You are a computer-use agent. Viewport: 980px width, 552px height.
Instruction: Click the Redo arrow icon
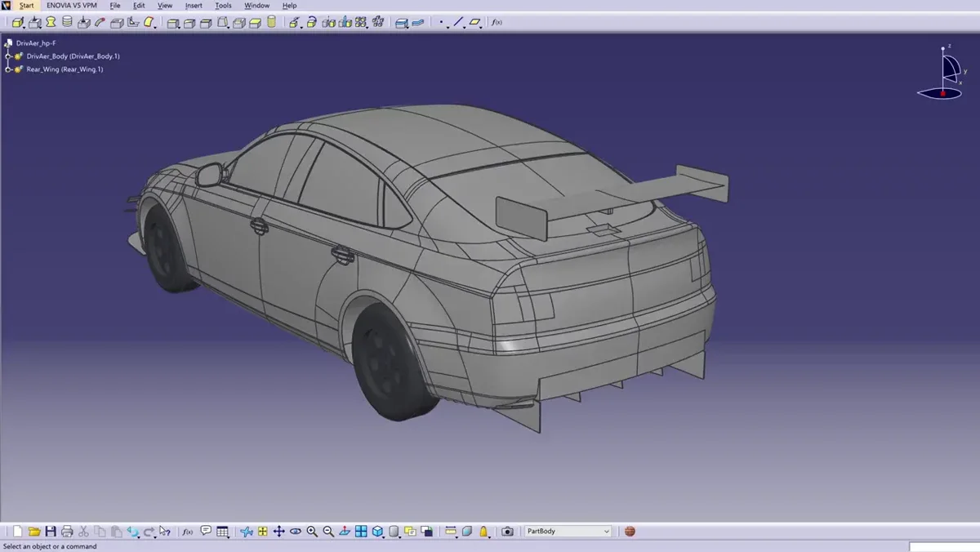pos(149,532)
